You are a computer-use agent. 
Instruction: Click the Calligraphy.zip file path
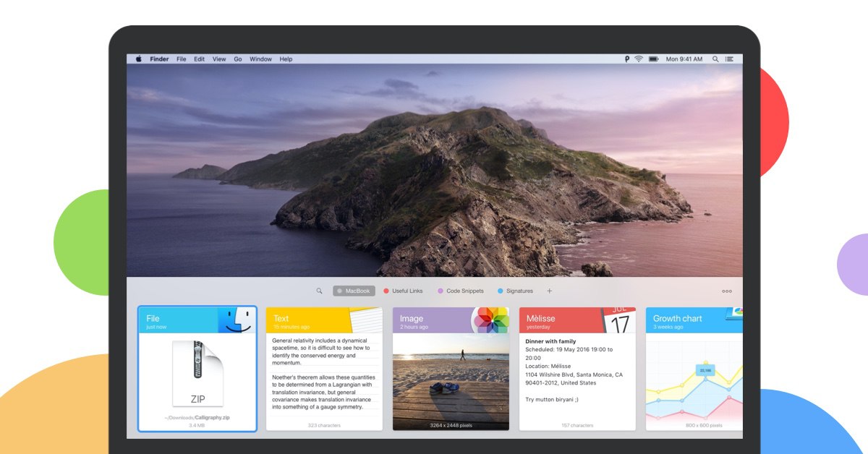click(197, 418)
